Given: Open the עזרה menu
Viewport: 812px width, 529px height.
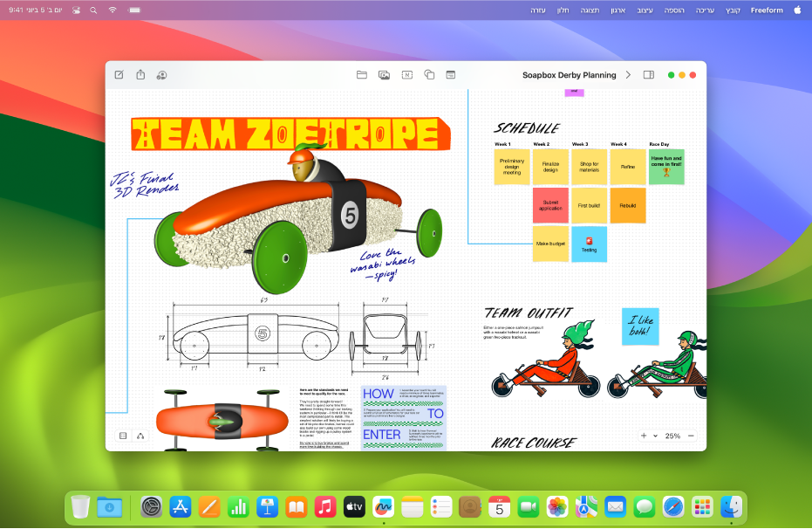Looking at the screenshot, I should click(x=537, y=10).
